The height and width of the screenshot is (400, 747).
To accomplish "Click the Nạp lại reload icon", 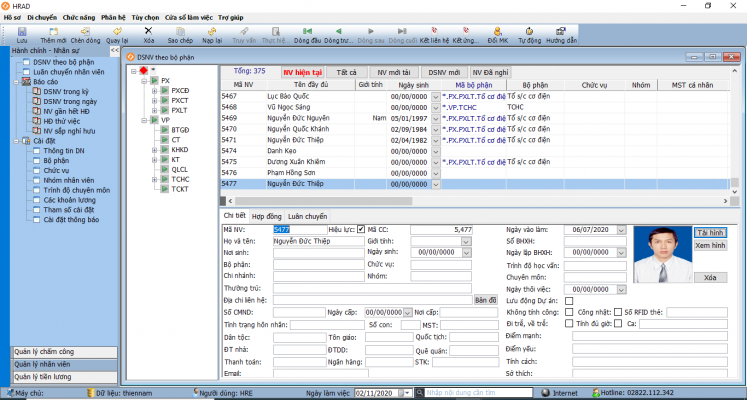I will [x=212, y=31].
